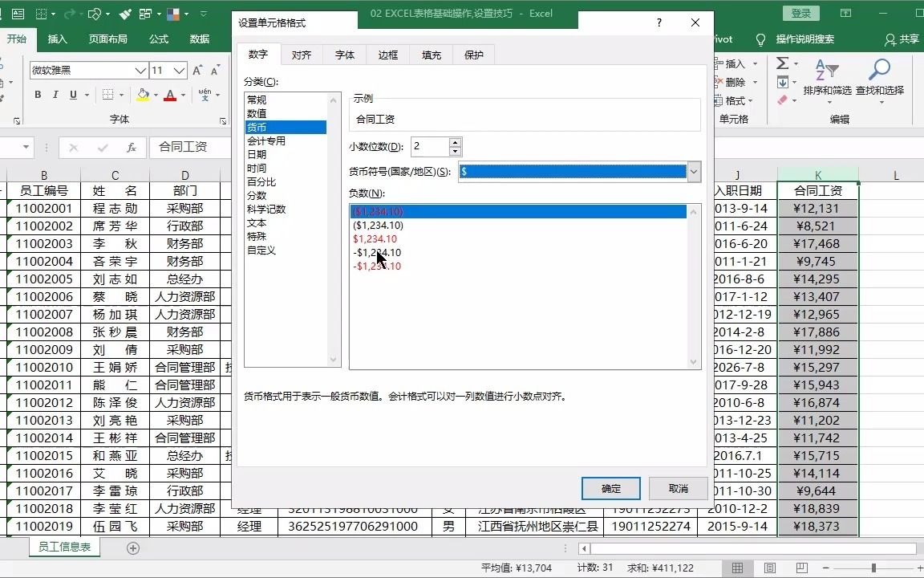Choose red $1,234.10 negative format
Image resolution: width=924 pixels, height=578 pixels.
pos(375,239)
